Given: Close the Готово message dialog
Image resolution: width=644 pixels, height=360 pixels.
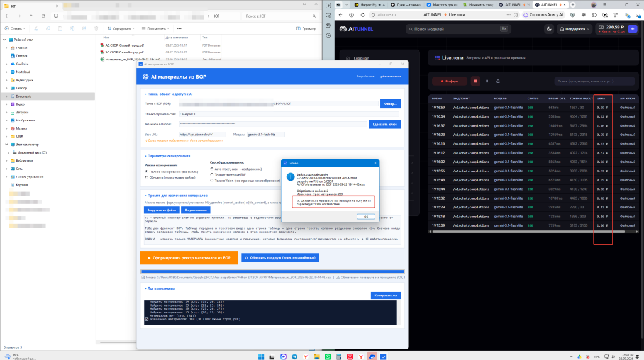Looking at the screenshot, I should 375,163.
